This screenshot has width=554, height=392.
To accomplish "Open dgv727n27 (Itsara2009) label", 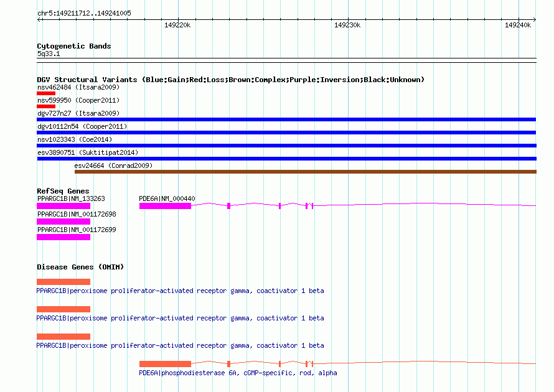I will tap(78, 113).
